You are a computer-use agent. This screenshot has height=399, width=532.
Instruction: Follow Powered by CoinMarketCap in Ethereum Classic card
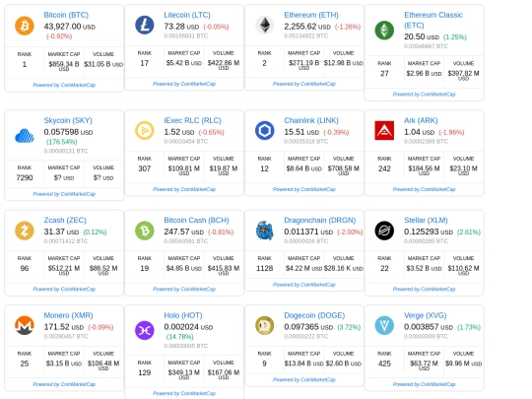[424, 94]
